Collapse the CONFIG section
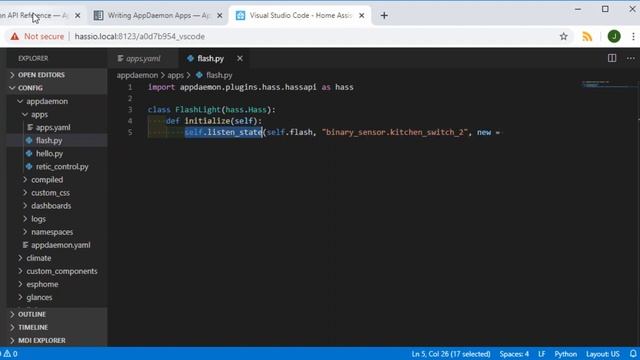Image resolution: width=640 pixels, height=360 pixels. [57, 88]
